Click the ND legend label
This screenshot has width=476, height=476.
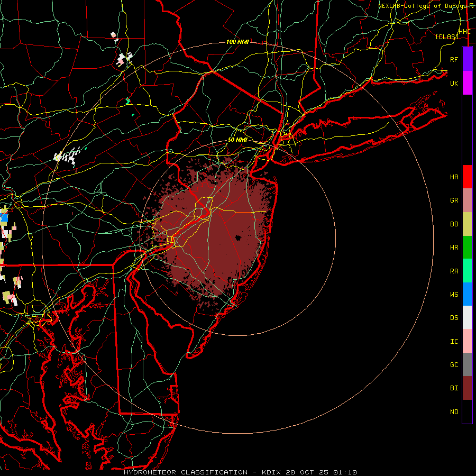pyautogui.click(x=454, y=411)
